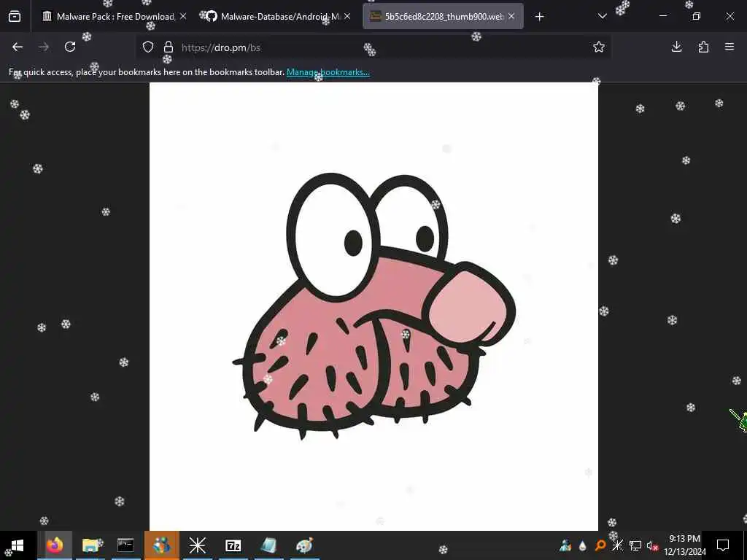Open the Firefox View icon
Image resolution: width=747 pixels, height=560 pixels.
(15, 17)
